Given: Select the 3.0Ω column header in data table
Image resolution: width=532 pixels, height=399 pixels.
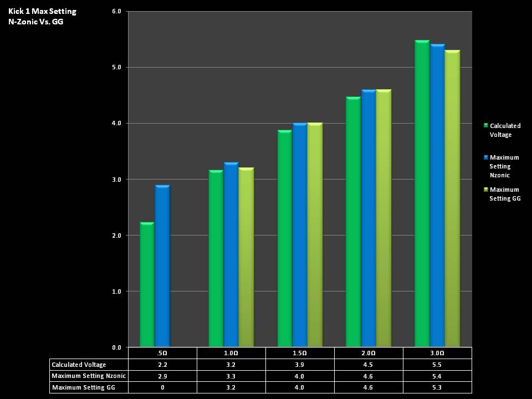Looking at the screenshot, I should point(437,353).
